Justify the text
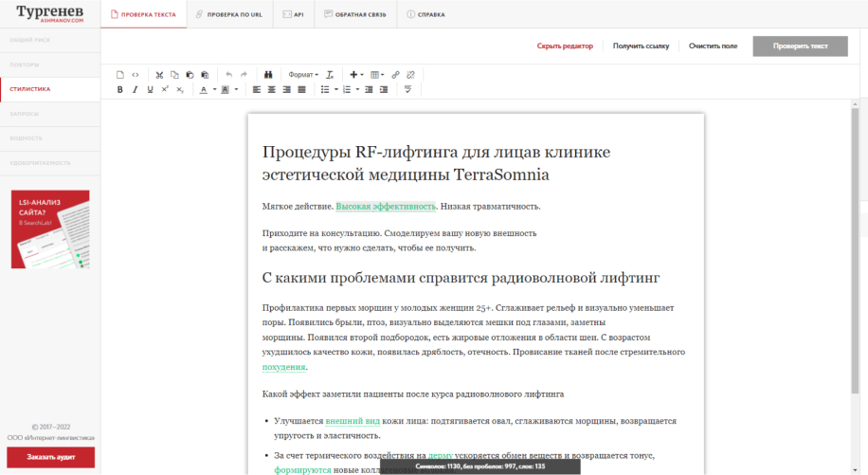This screenshot has width=868, height=475. pos(301,89)
